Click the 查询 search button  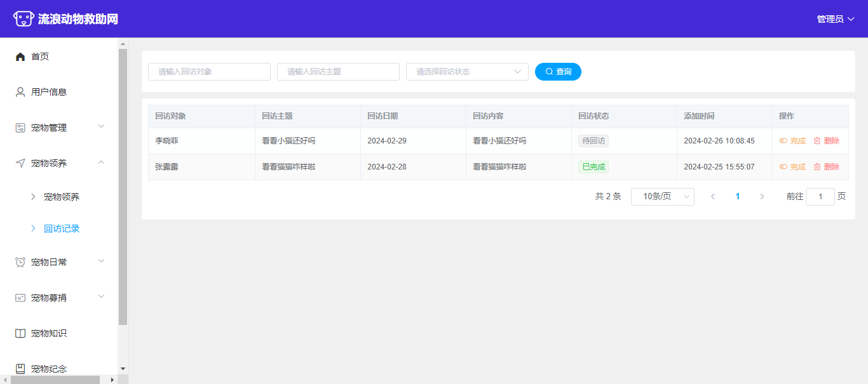(558, 72)
